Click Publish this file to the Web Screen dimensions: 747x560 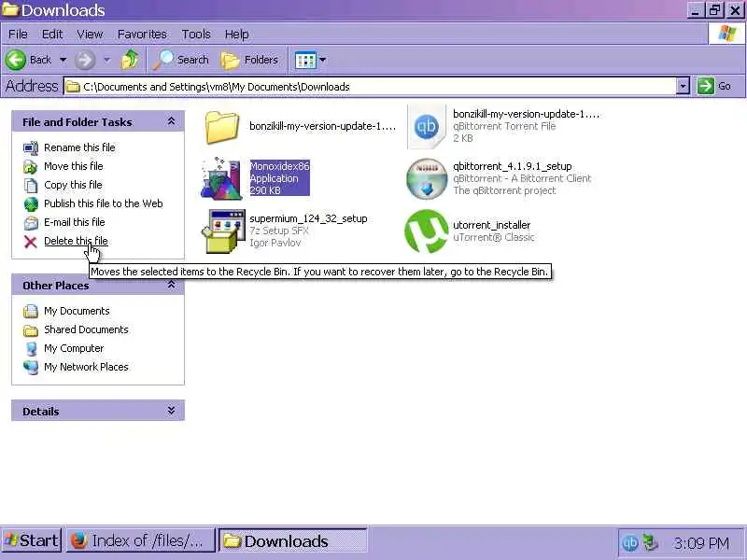click(x=104, y=203)
